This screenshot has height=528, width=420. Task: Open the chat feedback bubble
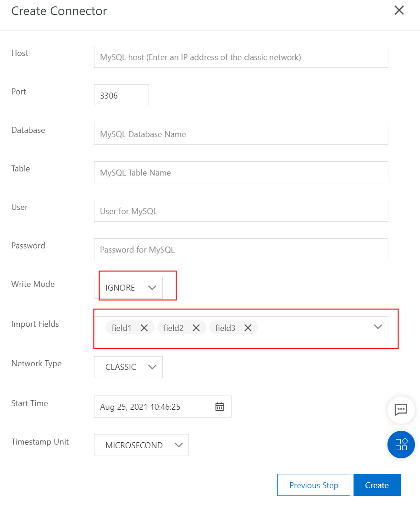[401, 410]
